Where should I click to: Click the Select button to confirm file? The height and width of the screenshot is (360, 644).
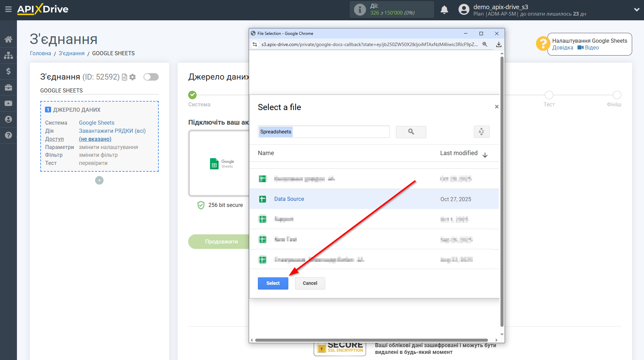pyautogui.click(x=273, y=283)
